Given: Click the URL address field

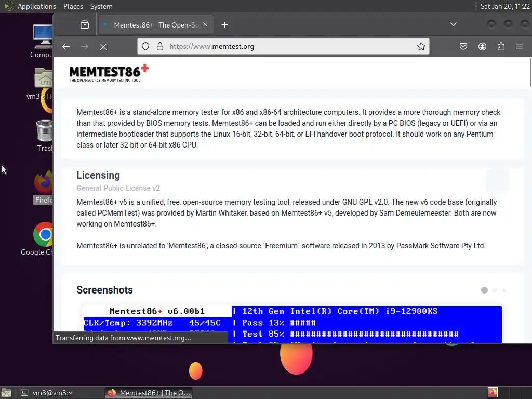Looking at the screenshot, I should (283, 46).
